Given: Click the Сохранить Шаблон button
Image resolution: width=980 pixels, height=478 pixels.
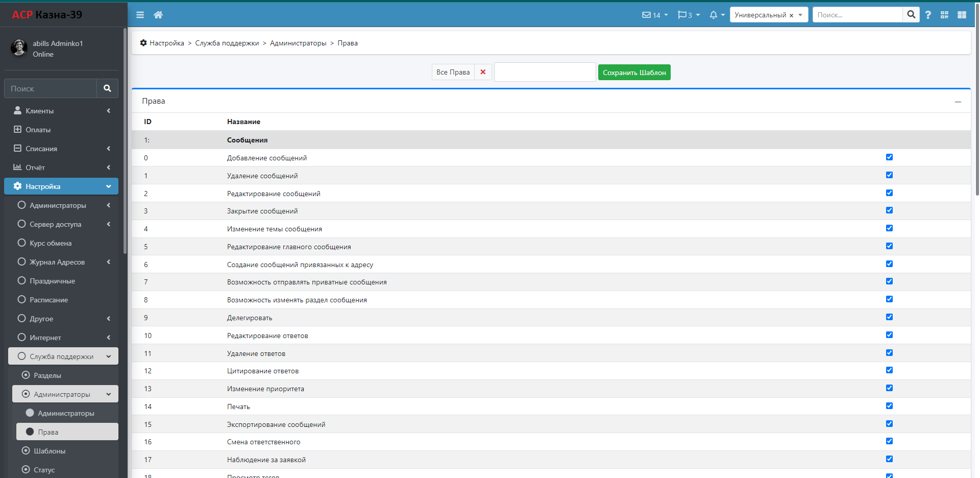Looking at the screenshot, I should [634, 73].
